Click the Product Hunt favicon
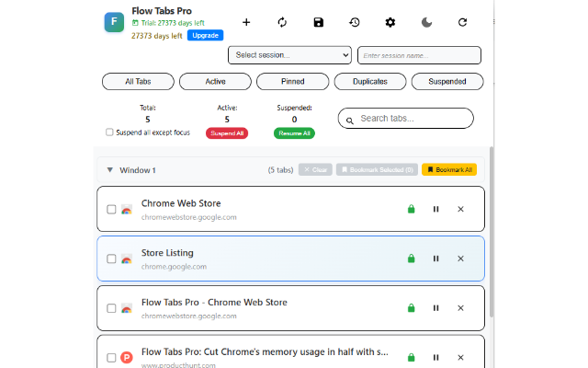 pyautogui.click(x=127, y=357)
